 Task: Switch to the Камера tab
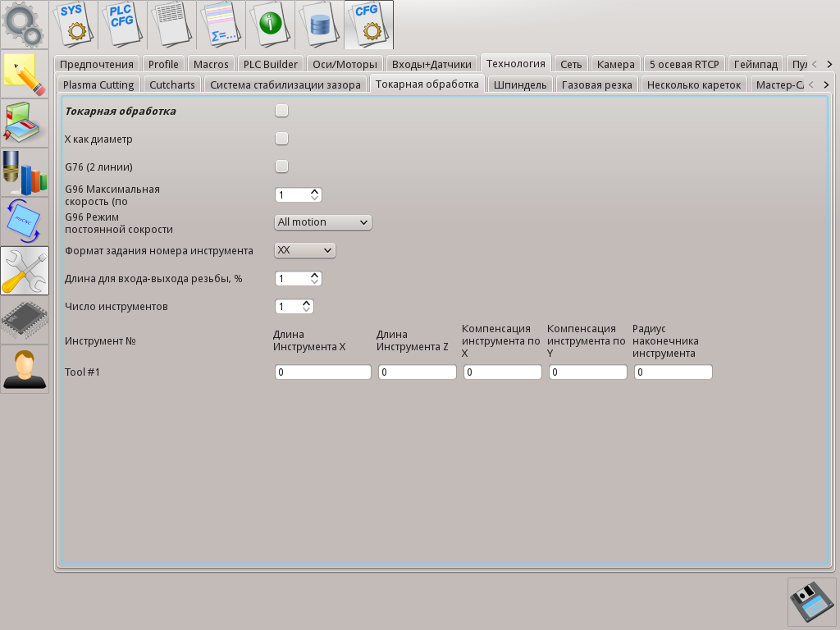pos(616,64)
